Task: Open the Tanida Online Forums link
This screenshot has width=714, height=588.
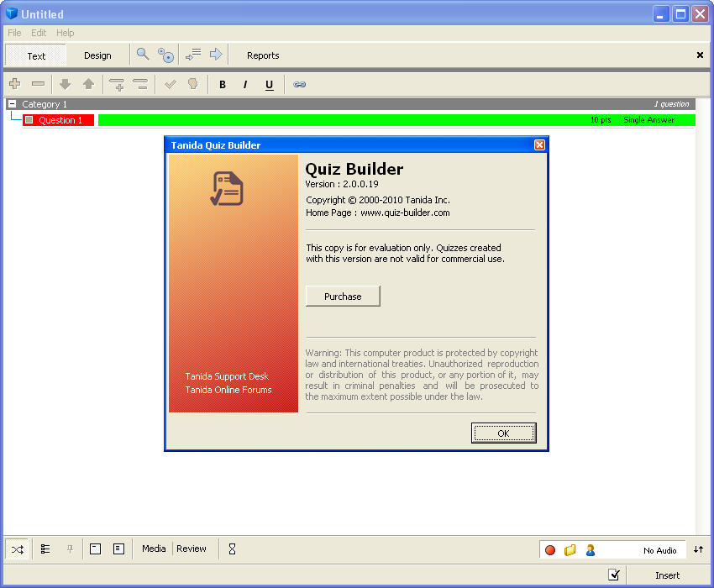Action: (x=228, y=390)
